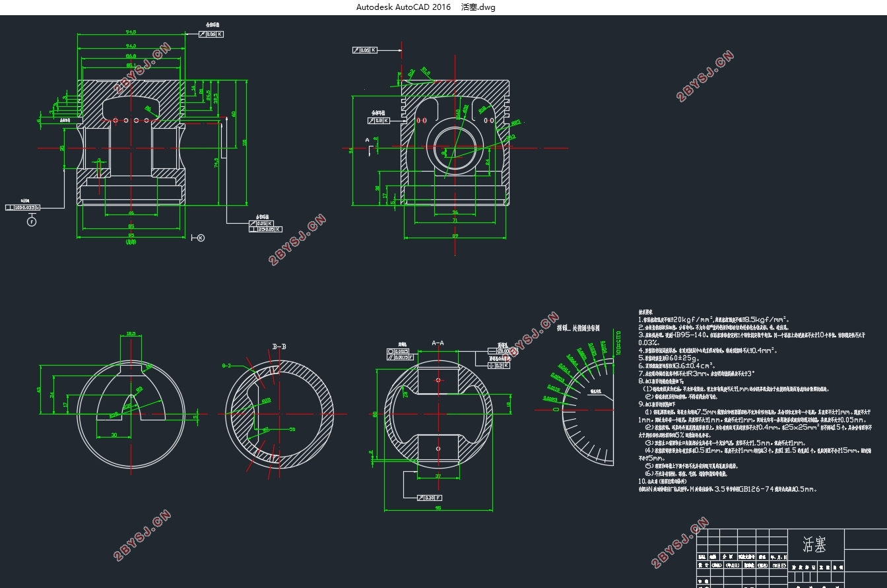Select section cut marker letter A
The height and width of the screenshot is (588, 887).
pyautogui.click(x=368, y=140)
